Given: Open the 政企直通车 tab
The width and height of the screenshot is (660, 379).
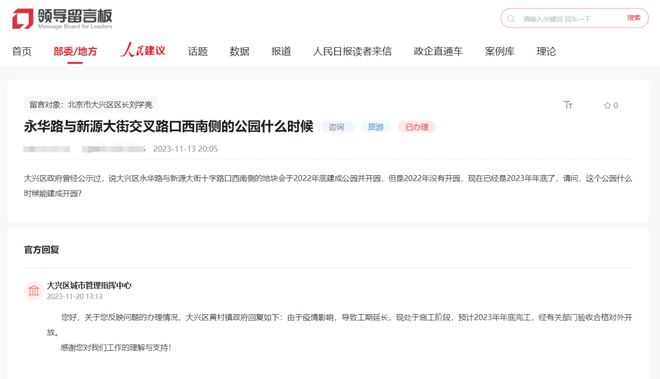Looking at the screenshot, I should pos(438,51).
